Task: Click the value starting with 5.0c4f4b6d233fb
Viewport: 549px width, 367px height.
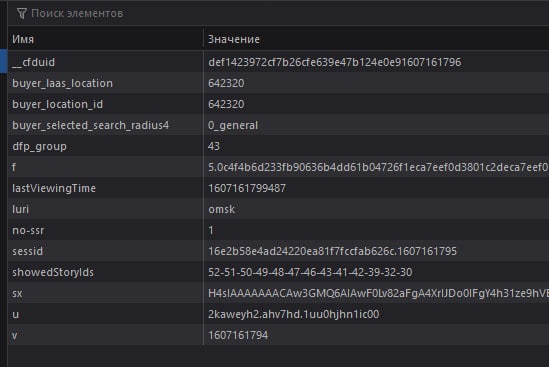Action: [378, 167]
